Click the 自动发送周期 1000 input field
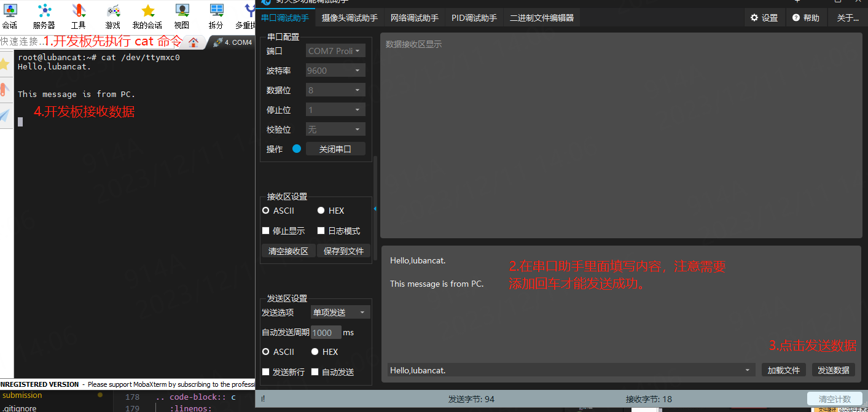 (x=325, y=333)
